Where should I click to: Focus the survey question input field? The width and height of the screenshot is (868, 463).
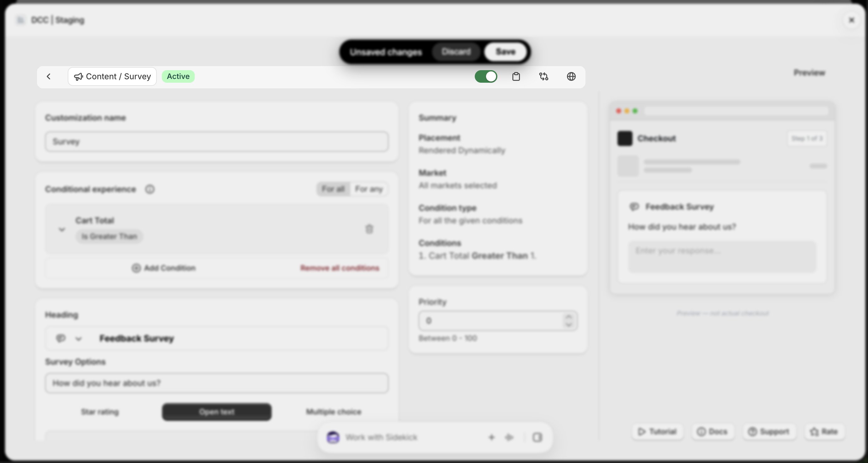[x=217, y=383]
